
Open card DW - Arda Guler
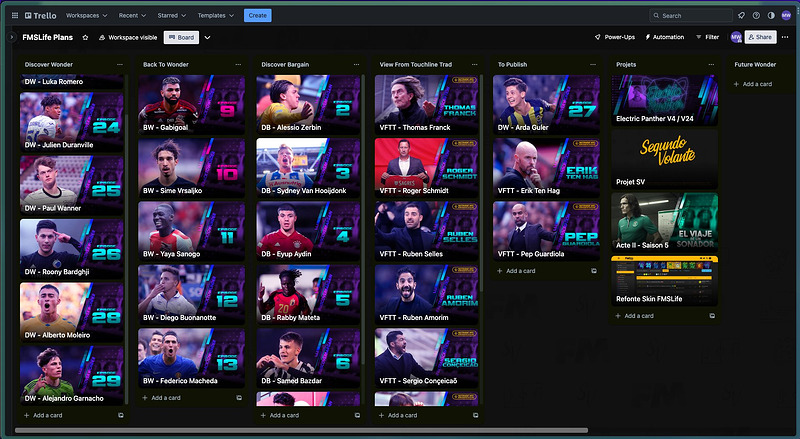[546, 105]
